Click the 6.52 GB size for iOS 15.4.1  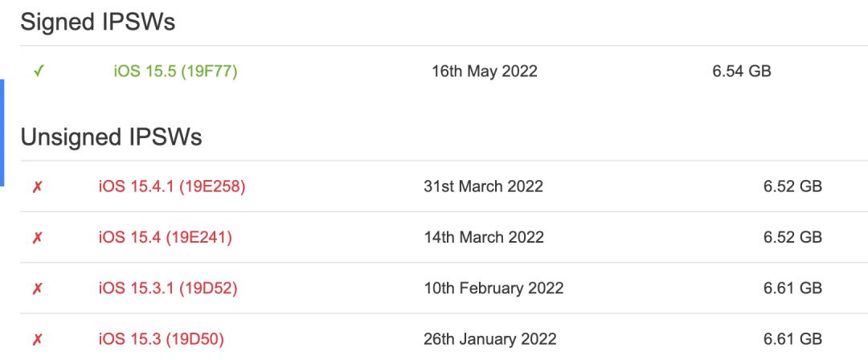792,186
